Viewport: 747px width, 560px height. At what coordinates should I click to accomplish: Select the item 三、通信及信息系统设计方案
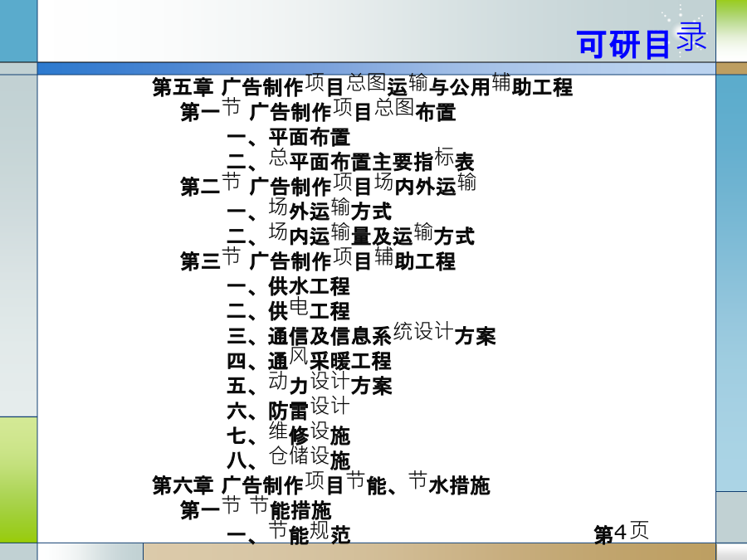coord(362,334)
